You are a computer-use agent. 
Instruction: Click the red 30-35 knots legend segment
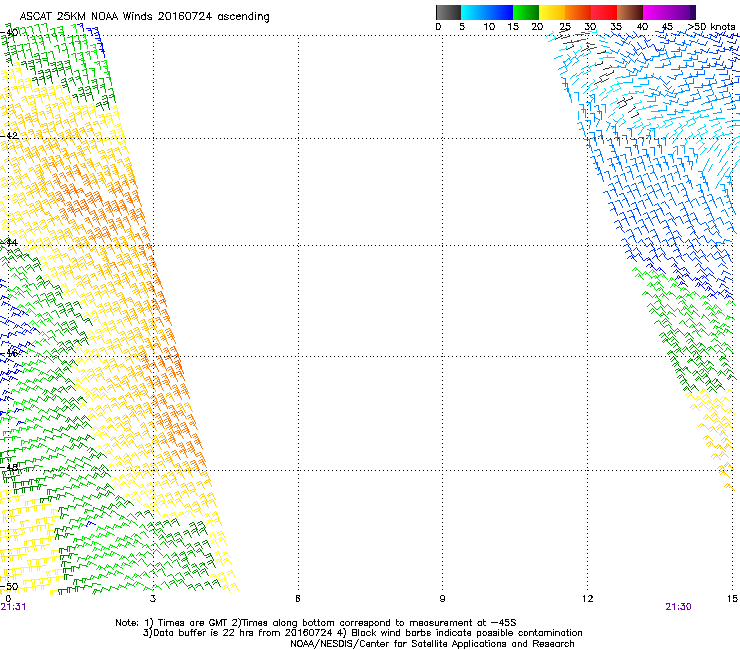click(604, 12)
